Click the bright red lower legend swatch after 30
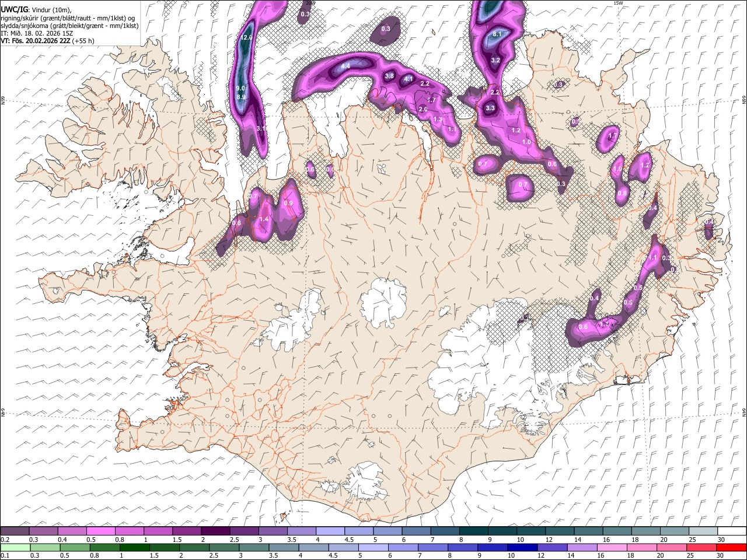Viewport: 747px width, 560px height. (x=731, y=547)
